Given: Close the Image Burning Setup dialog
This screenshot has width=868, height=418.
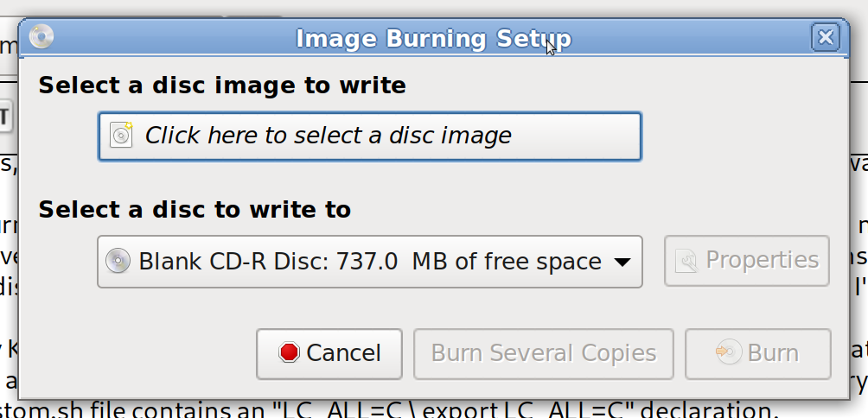Looking at the screenshot, I should tap(826, 38).
